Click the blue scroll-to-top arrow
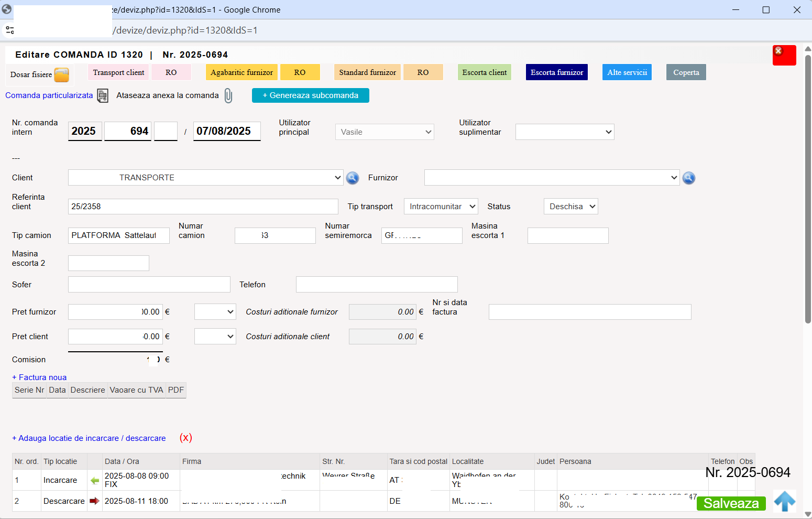 click(x=785, y=501)
